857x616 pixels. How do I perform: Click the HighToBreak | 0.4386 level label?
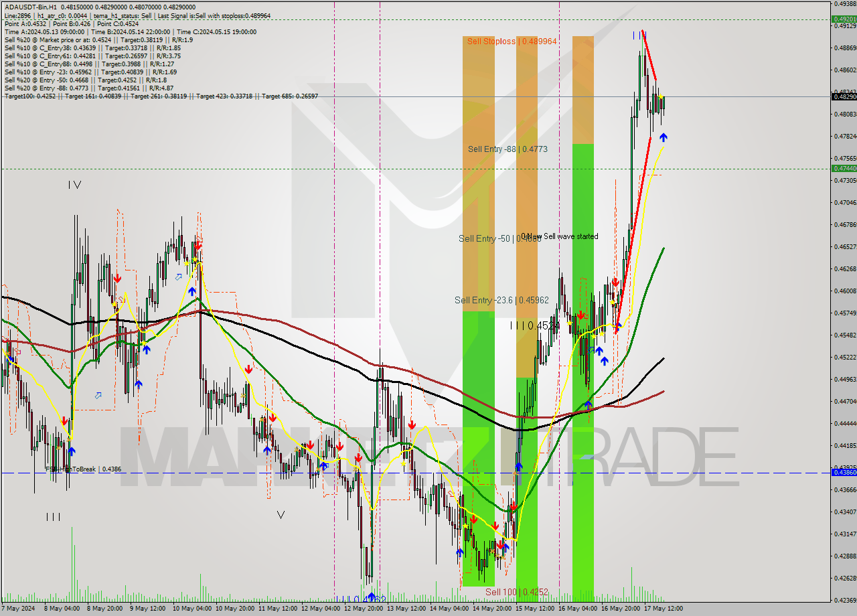[84, 469]
